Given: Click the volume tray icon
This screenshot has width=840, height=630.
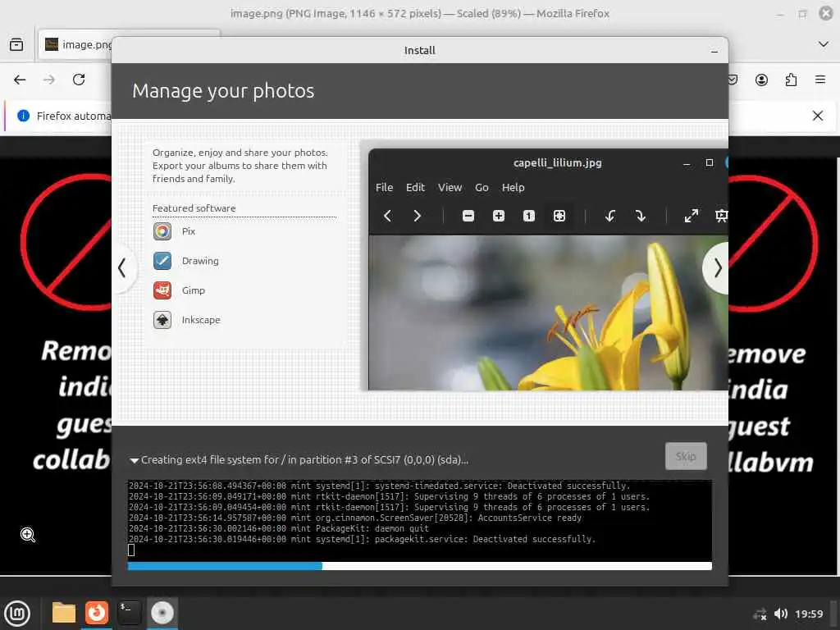Looking at the screenshot, I should coord(781,614).
